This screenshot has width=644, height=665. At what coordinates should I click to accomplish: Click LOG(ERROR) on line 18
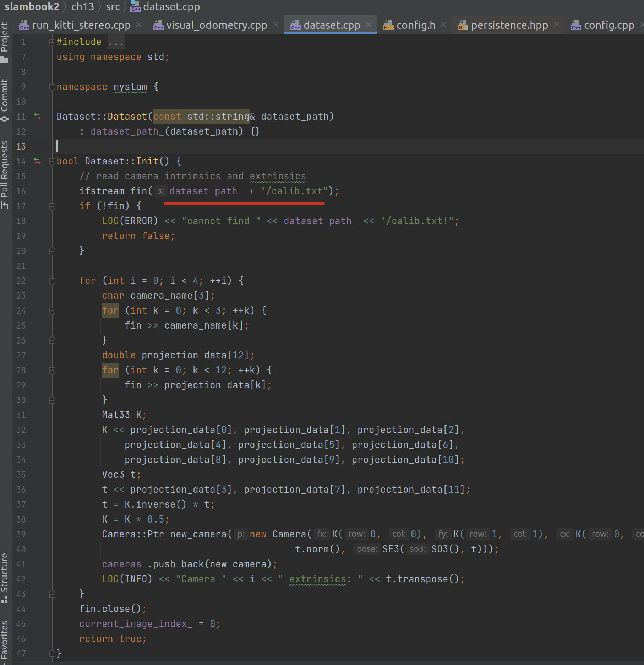click(x=130, y=221)
